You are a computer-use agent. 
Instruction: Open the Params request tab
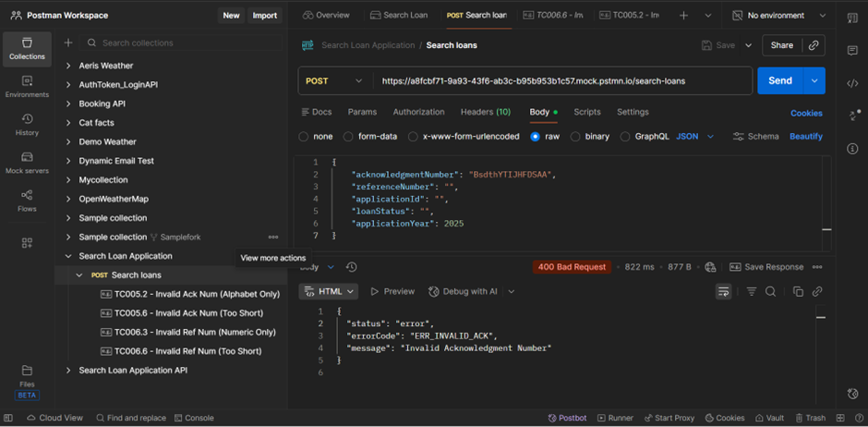click(x=362, y=112)
